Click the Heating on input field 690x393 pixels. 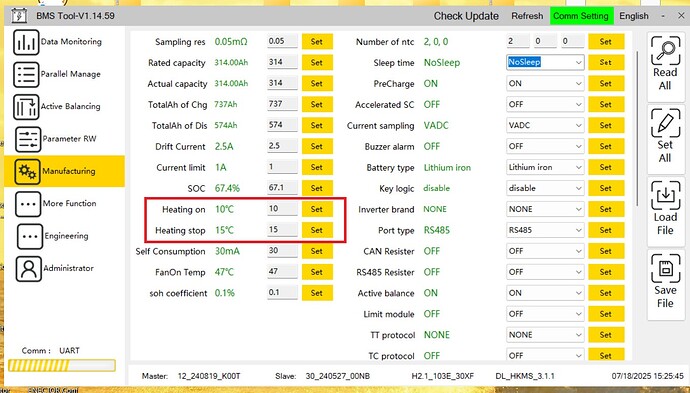point(282,209)
